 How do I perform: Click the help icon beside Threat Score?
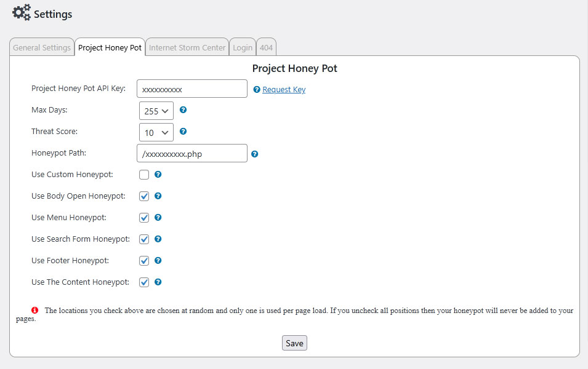183,132
